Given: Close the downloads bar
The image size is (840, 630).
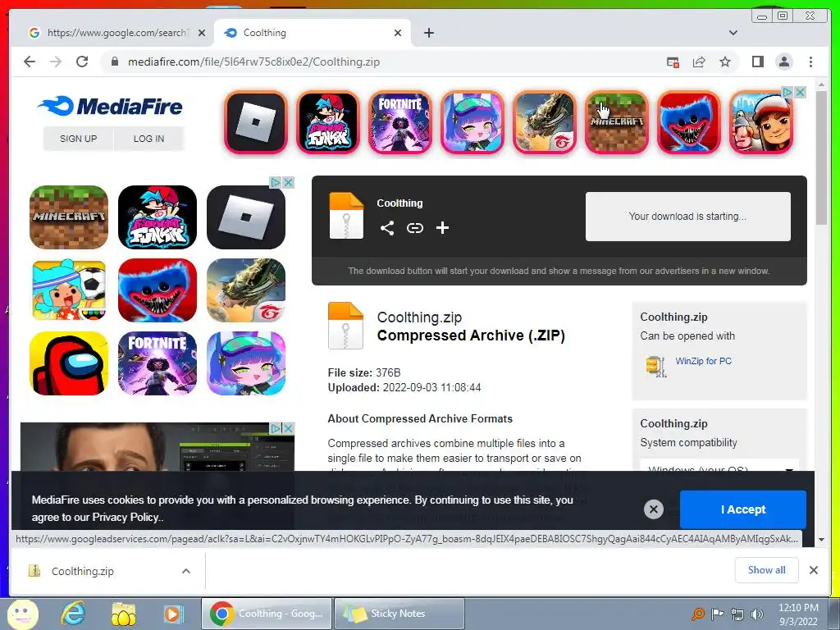Looking at the screenshot, I should (813, 570).
